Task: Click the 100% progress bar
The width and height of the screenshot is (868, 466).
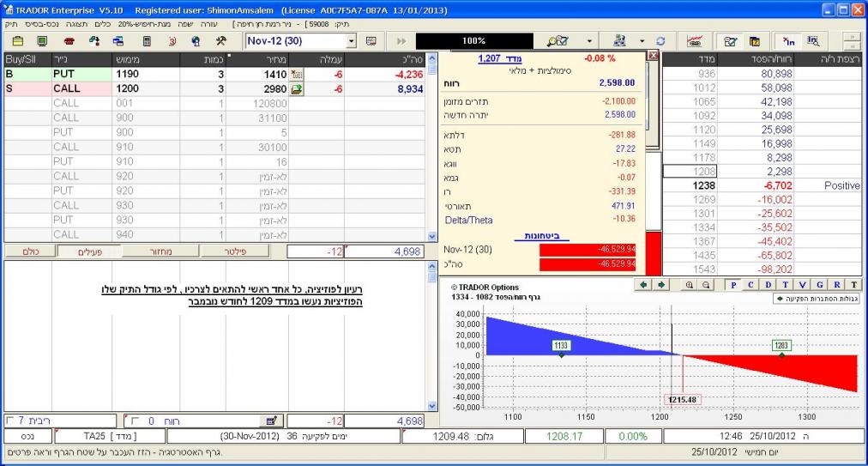Action: pos(473,41)
